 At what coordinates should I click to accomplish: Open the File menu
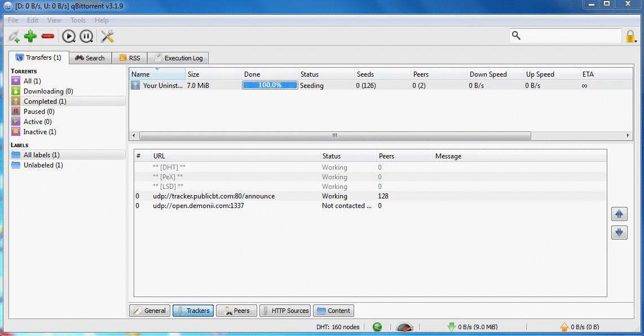tap(13, 20)
